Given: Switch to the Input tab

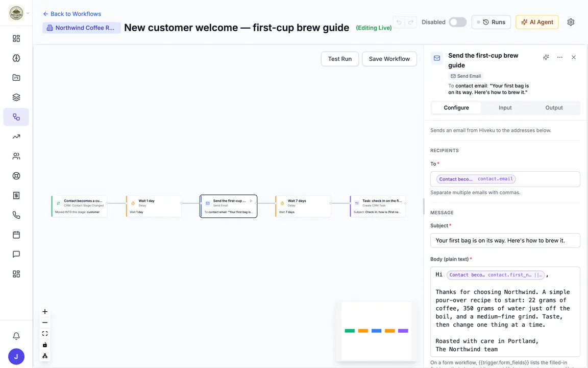Looking at the screenshot, I should pyautogui.click(x=505, y=108).
